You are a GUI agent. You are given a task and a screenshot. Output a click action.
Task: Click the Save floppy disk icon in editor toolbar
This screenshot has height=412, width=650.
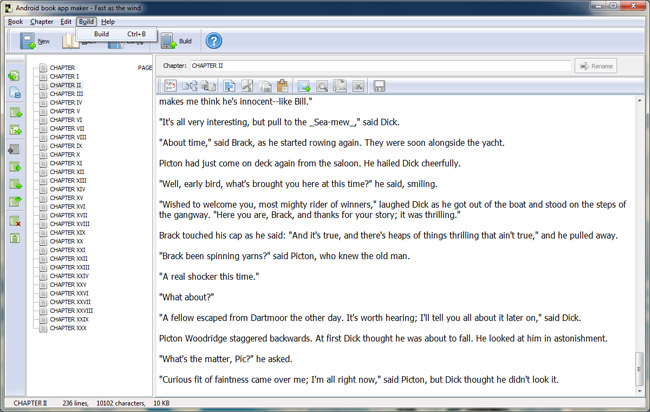(379, 86)
